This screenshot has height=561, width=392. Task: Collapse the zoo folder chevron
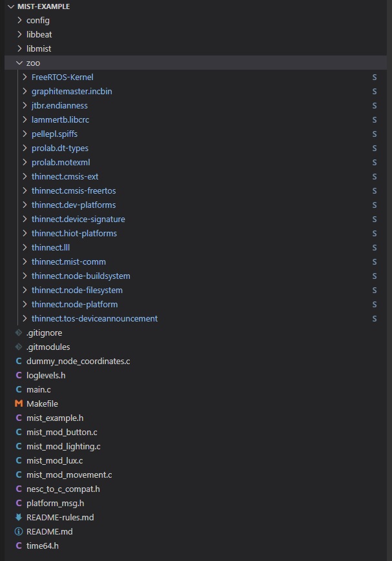point(19,63)
